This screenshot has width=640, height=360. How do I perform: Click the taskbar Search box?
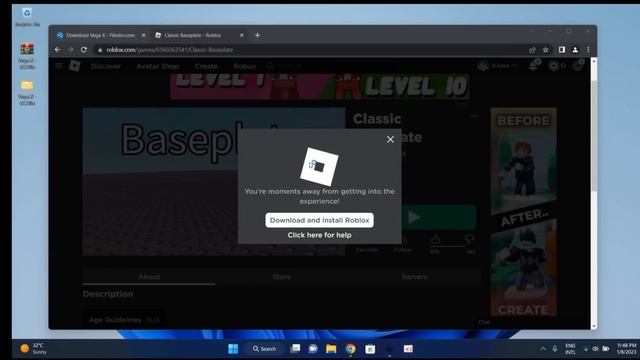[x=264, y=349]
